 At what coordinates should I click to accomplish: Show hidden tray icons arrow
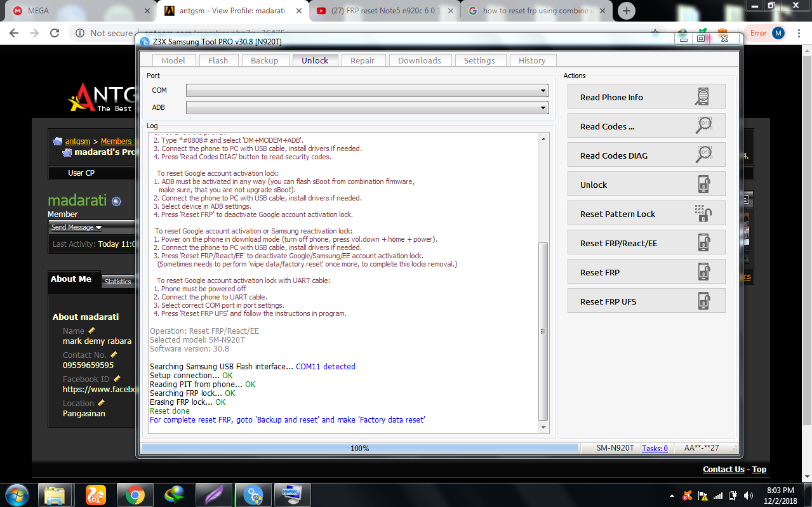672,496
